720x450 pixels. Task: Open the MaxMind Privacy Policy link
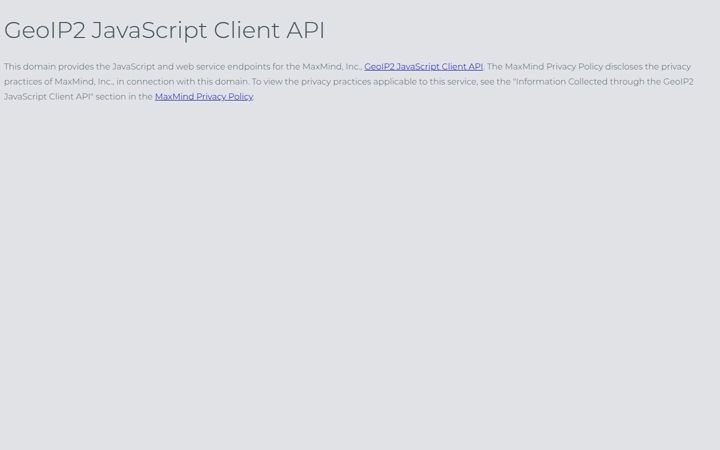point(204,96)
